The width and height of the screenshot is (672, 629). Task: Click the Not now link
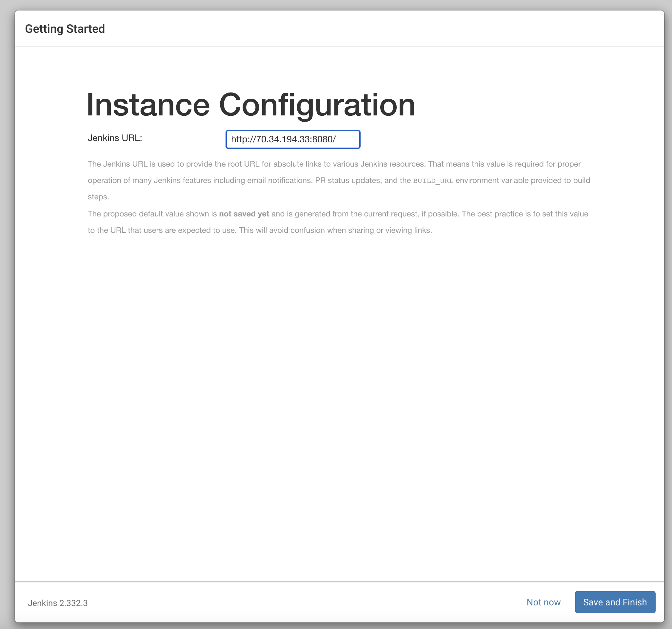pos(544,602)
